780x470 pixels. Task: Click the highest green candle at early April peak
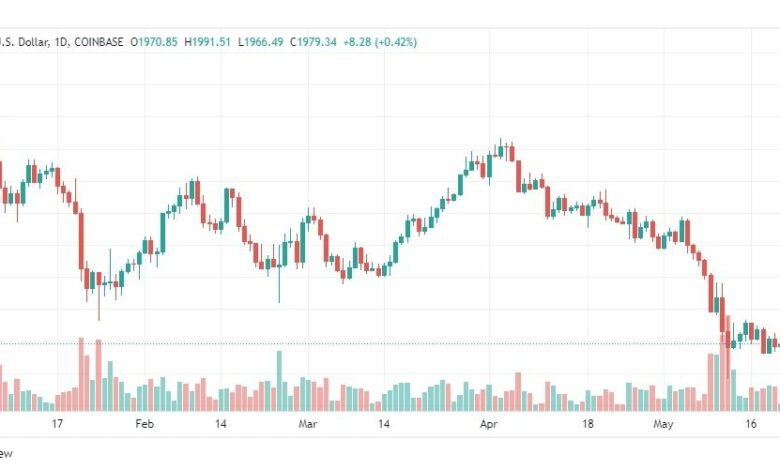pyautogui.click(x=501, y=151)
